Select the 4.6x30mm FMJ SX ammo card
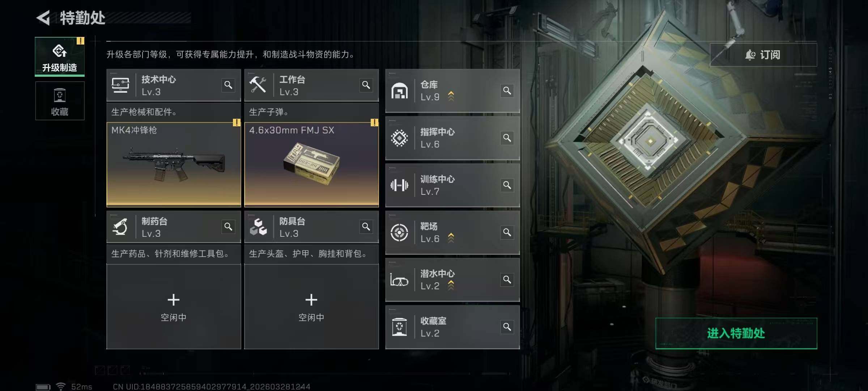868x391 pixels. (311, 165)
